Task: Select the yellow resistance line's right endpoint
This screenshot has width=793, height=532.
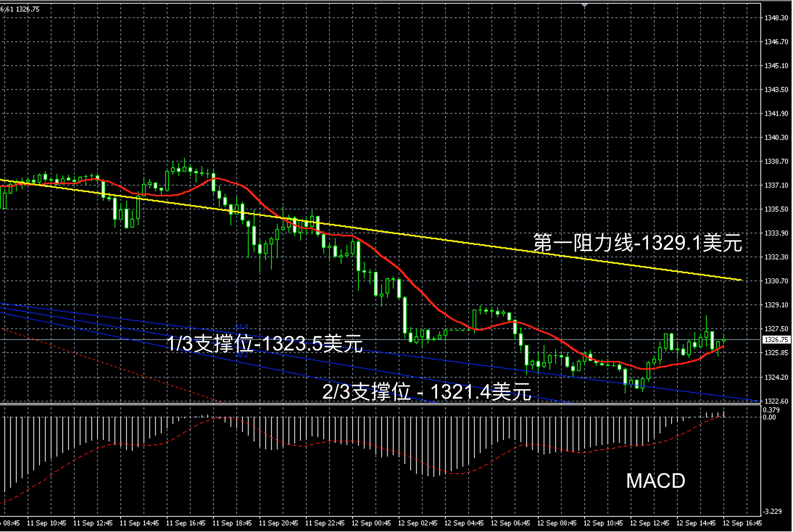Action: tap(741, 280)
